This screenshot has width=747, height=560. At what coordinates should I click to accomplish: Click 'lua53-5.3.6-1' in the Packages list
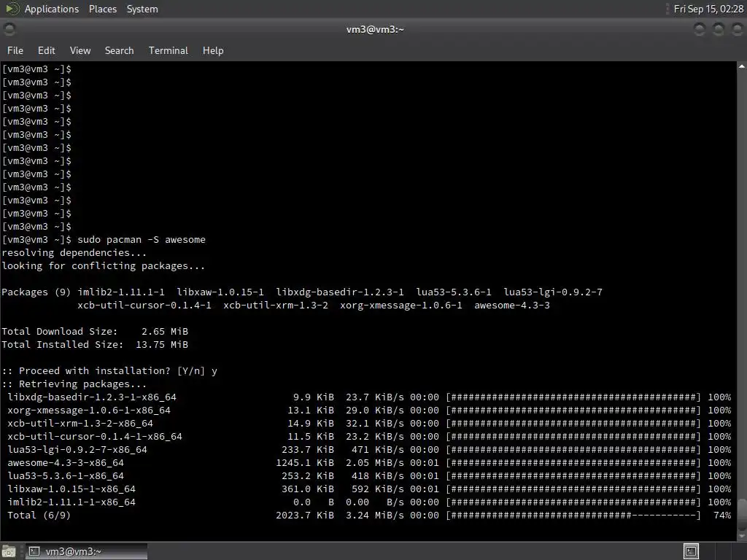454,292
